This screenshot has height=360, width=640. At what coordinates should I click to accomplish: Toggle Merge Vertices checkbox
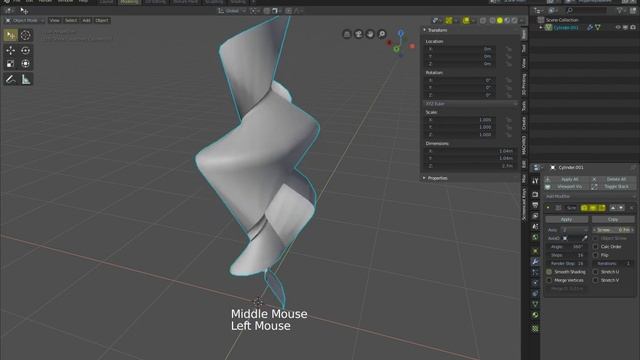pyautogui.click(x=549, y=280)
